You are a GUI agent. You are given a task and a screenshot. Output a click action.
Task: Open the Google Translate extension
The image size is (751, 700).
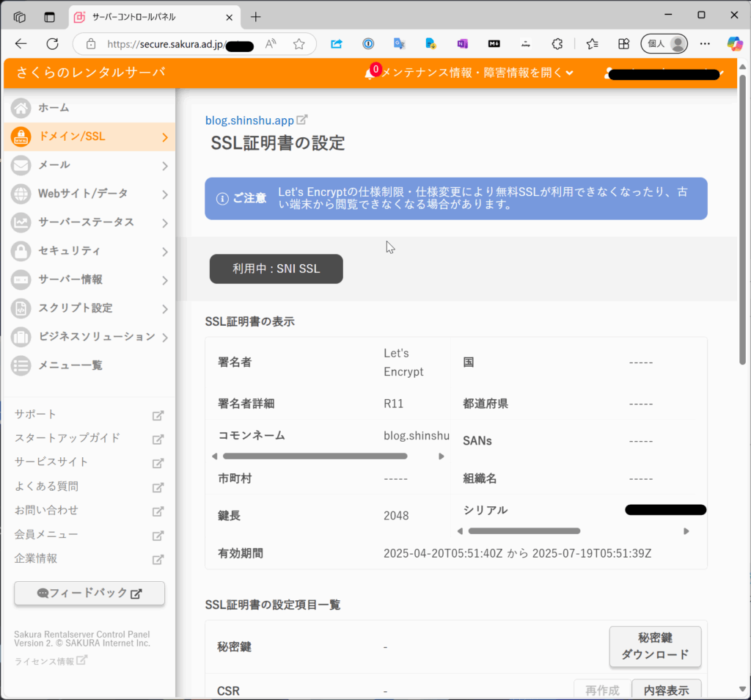click(400, 44)
